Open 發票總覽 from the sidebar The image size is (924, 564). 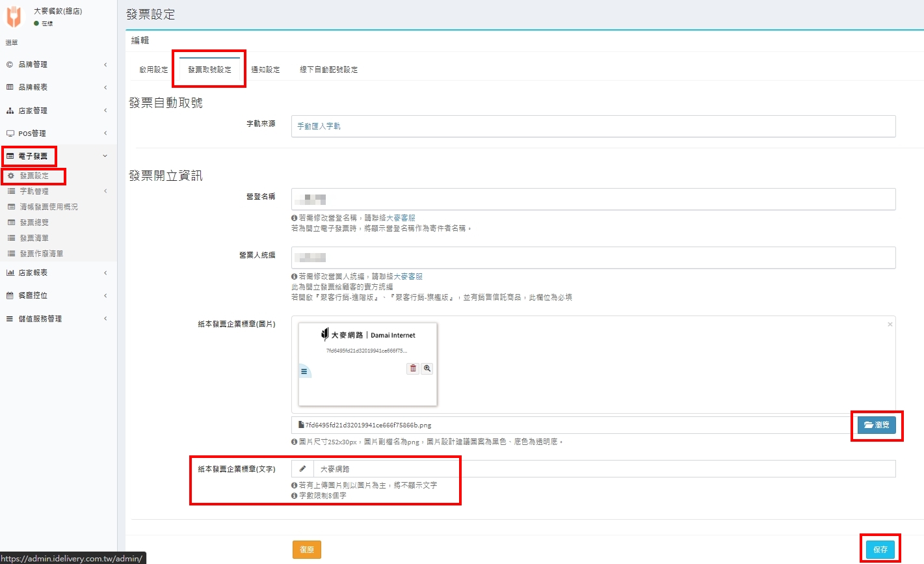(x=34, y=222)
